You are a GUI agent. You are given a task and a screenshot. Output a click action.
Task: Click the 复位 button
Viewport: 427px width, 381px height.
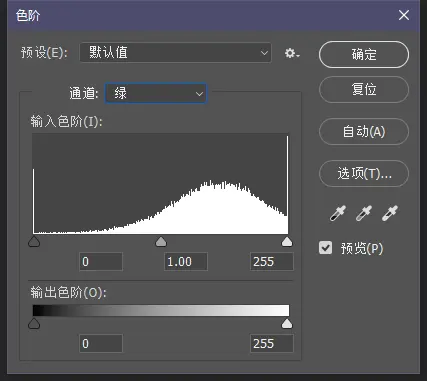point(364,89)
